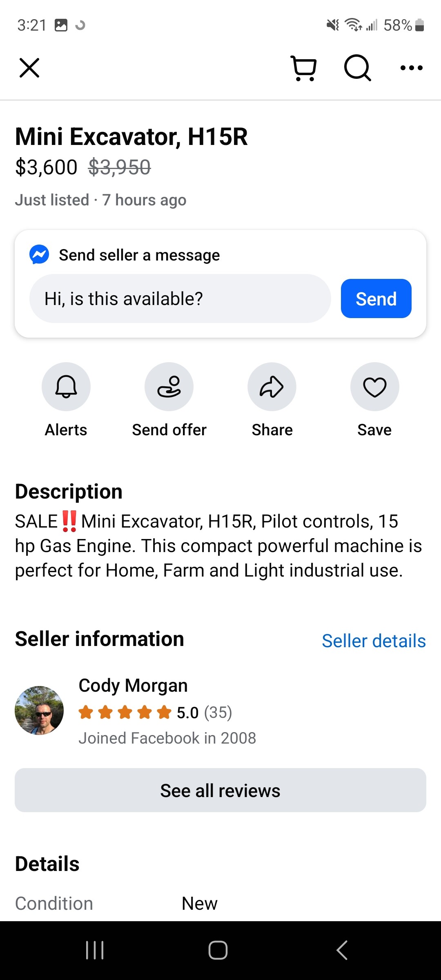The image size is (441, 980).
Task: Open Cody Morgan's profile photo
Action: click(39, 710)
